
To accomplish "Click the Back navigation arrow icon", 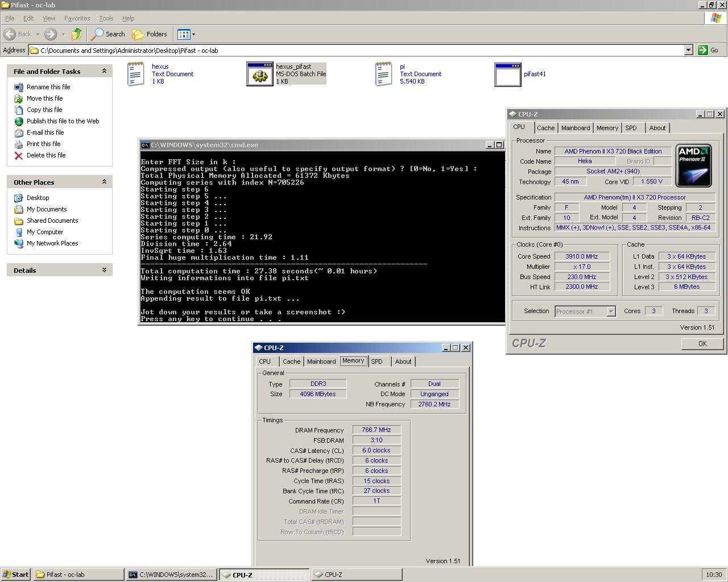I will click(x=10, y=34).
